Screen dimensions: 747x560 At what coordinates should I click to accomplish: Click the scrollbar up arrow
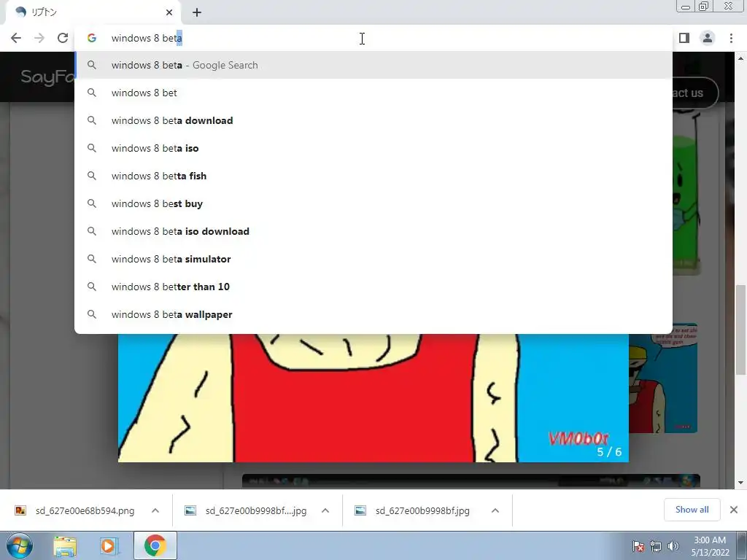(740, 58)
